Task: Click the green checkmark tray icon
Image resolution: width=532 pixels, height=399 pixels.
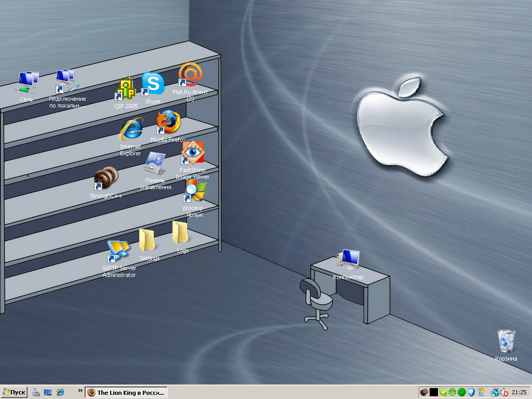Action: 443,393
